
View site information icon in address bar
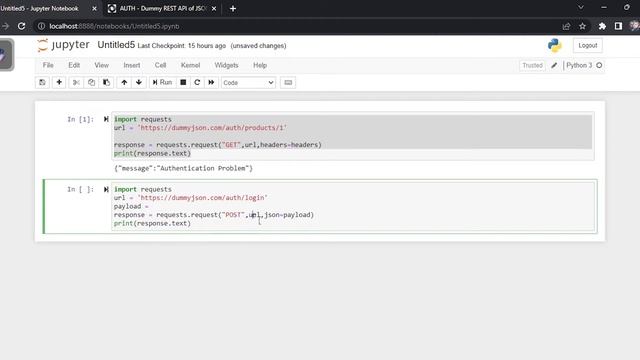point(41,26)
